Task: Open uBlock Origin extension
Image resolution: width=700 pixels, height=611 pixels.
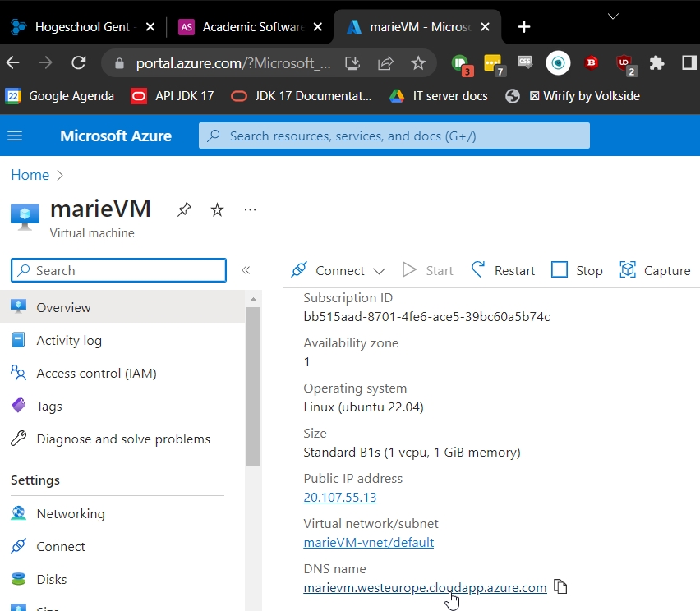Action: (x=625, y=64)
